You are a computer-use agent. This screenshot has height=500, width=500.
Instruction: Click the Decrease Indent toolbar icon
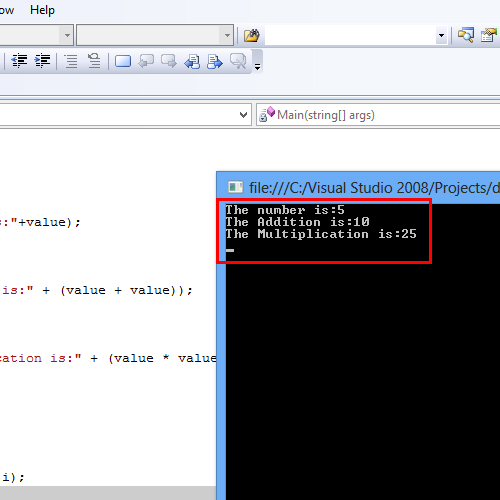click(19, 61)
